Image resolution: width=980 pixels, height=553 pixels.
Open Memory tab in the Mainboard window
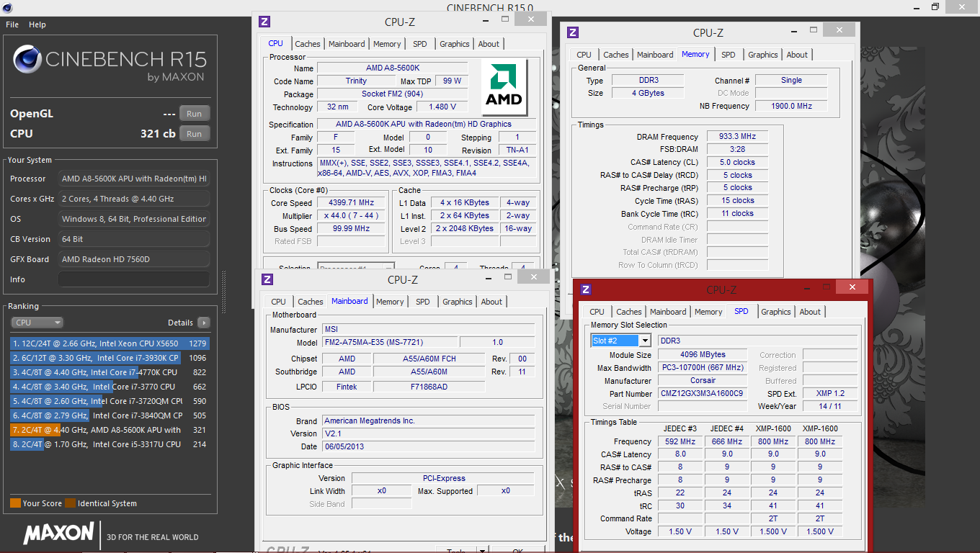coord(390,302)
